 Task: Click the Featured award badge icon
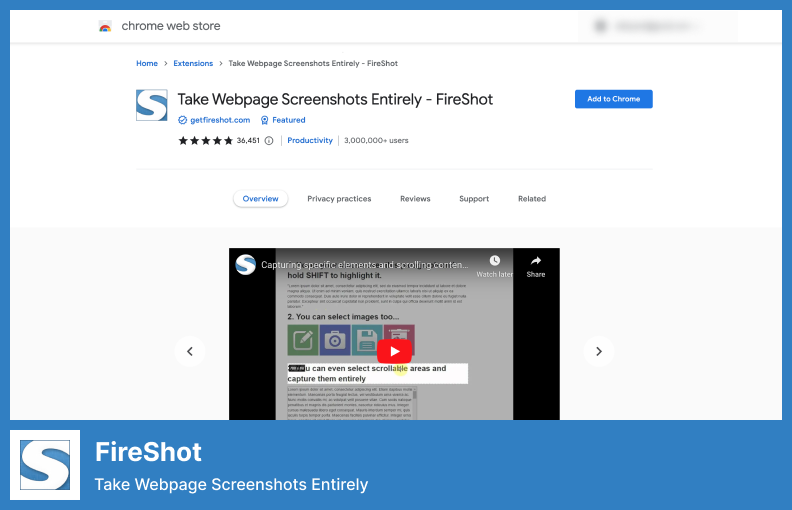[264, 120]
